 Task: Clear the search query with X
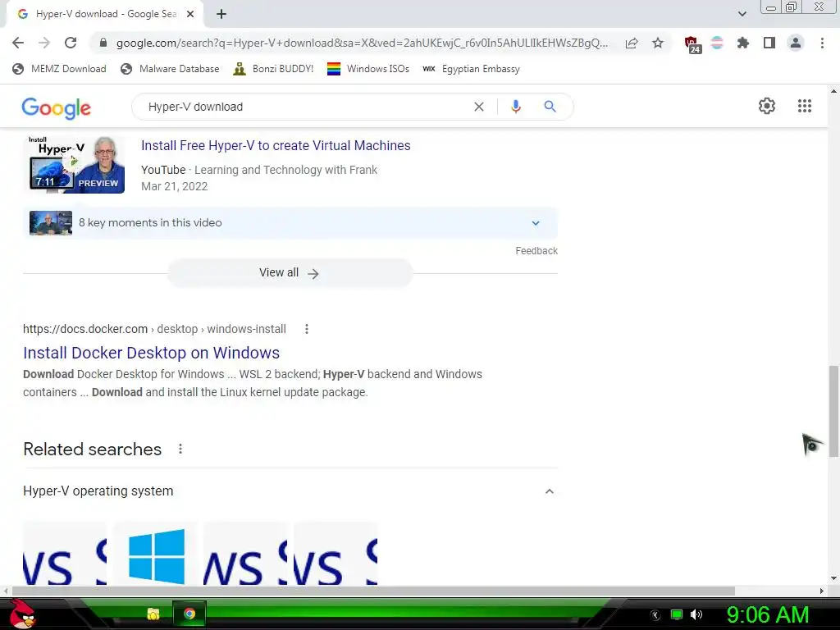[x=479, y=107]
